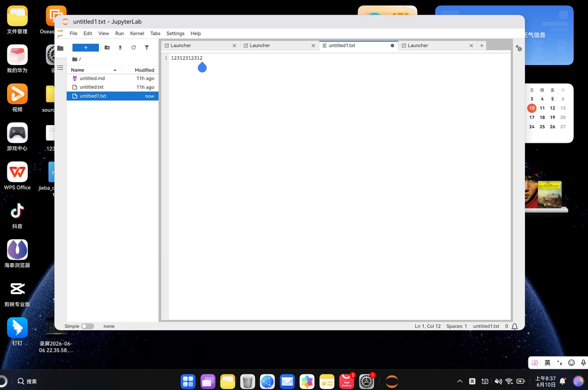The image size is (588, 390).
Task: Open the Edit menu
Action: (88, 33)
